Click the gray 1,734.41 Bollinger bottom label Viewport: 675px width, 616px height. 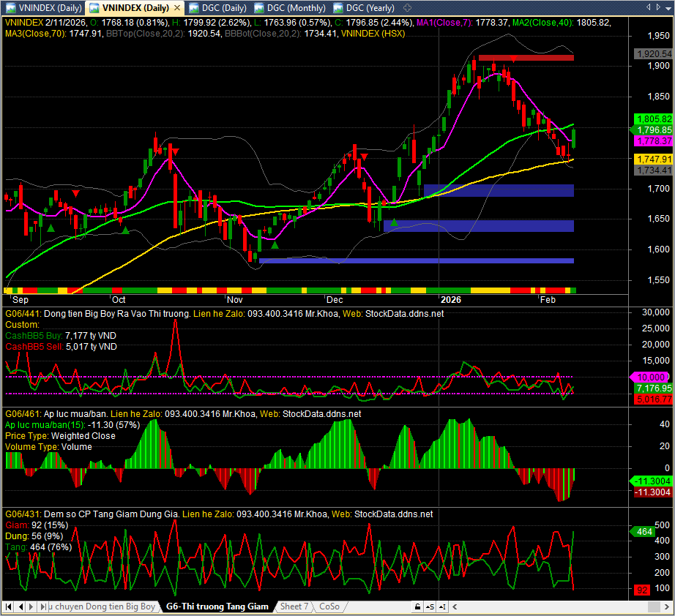tap(654, 170)
